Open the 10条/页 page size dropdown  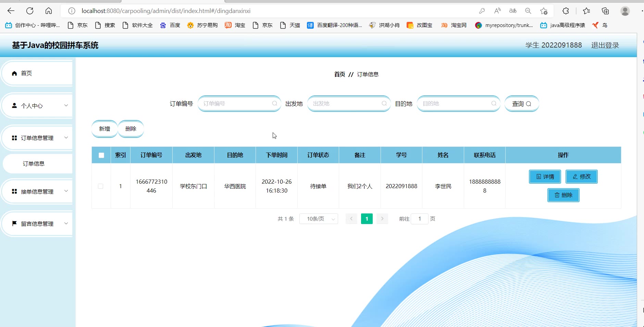tap(319, 219)
